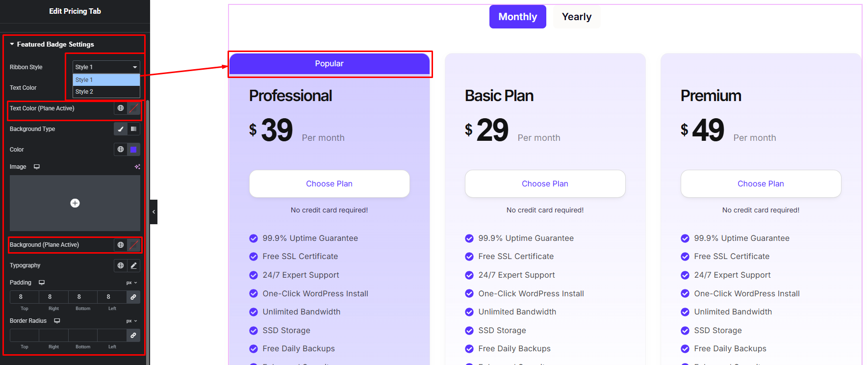Click Choose Plan under the Professional plan

[x=329, y=183]
